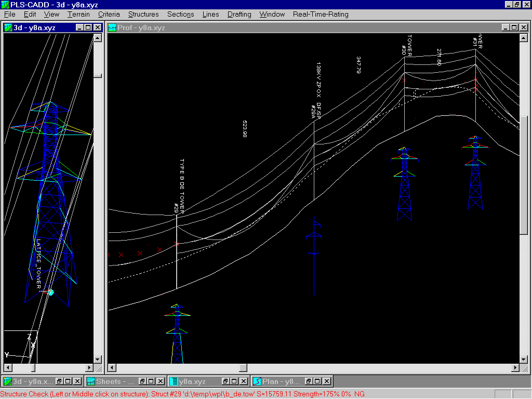Screen dimensions: 532x399
Task: Open the Sections menu
Action: [180, 15]
